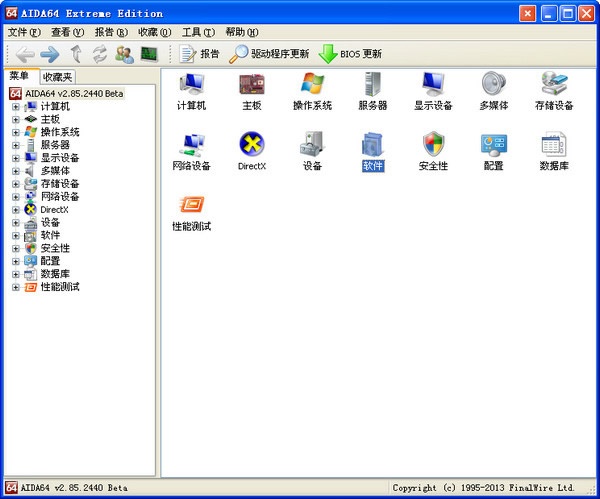The height and width of the screenshot is (499, 600).
Task: Select 网络设备 in the sidebar tree
Action: 60,196
